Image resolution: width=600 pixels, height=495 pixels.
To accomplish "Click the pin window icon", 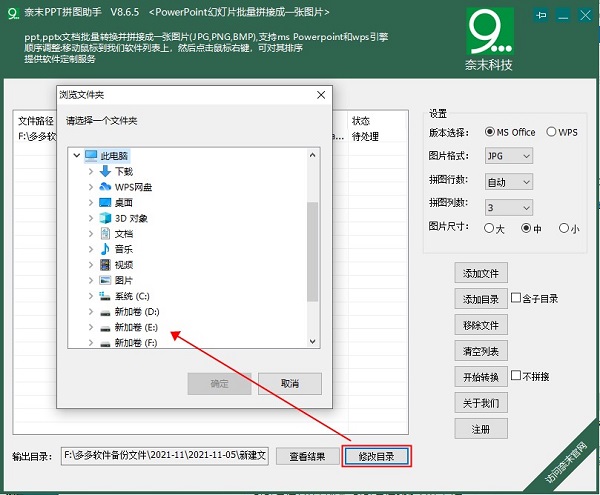I will coord(541,15).
